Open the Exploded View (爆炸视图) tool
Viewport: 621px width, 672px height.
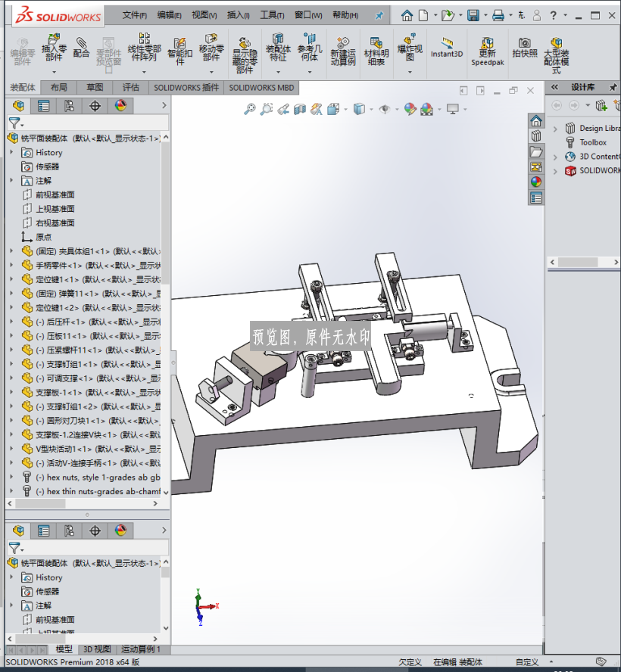coord(410,48)
